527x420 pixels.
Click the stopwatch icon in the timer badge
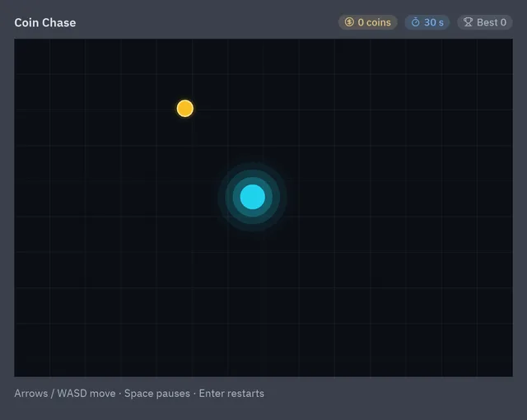point(415,22)
